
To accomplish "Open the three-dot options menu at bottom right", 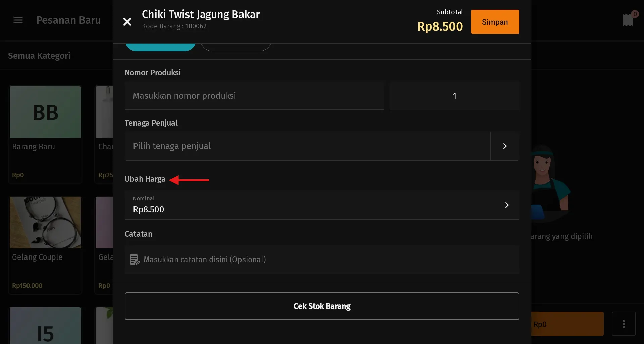I will click(624, 324).
